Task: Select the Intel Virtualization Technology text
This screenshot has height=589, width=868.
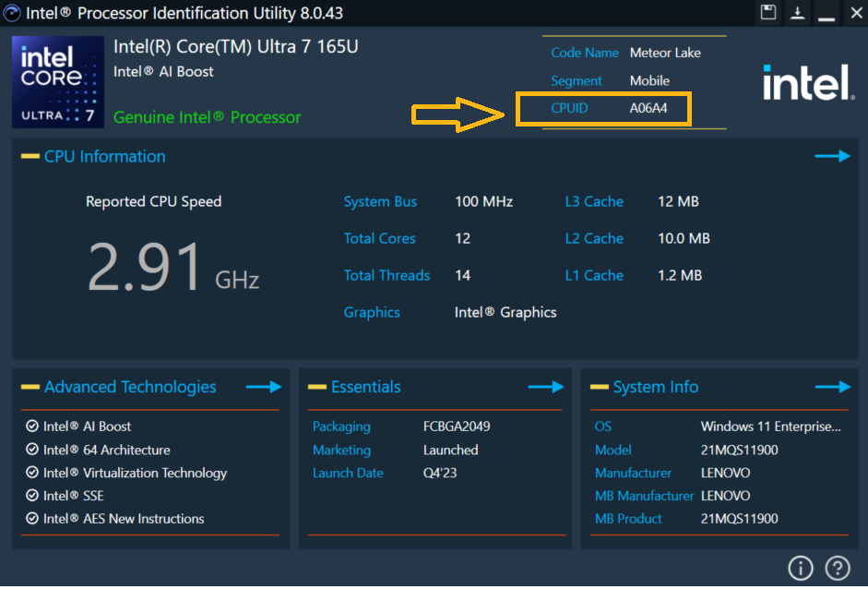Action: point(135,474)
